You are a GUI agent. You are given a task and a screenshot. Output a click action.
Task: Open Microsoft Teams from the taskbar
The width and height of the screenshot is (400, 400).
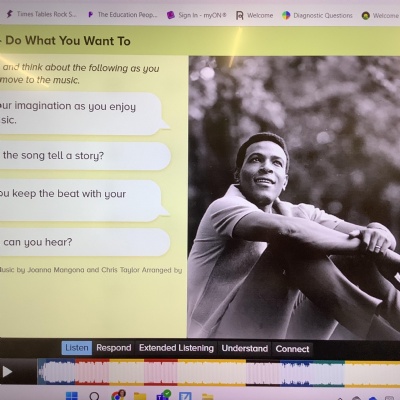point(163,395)
